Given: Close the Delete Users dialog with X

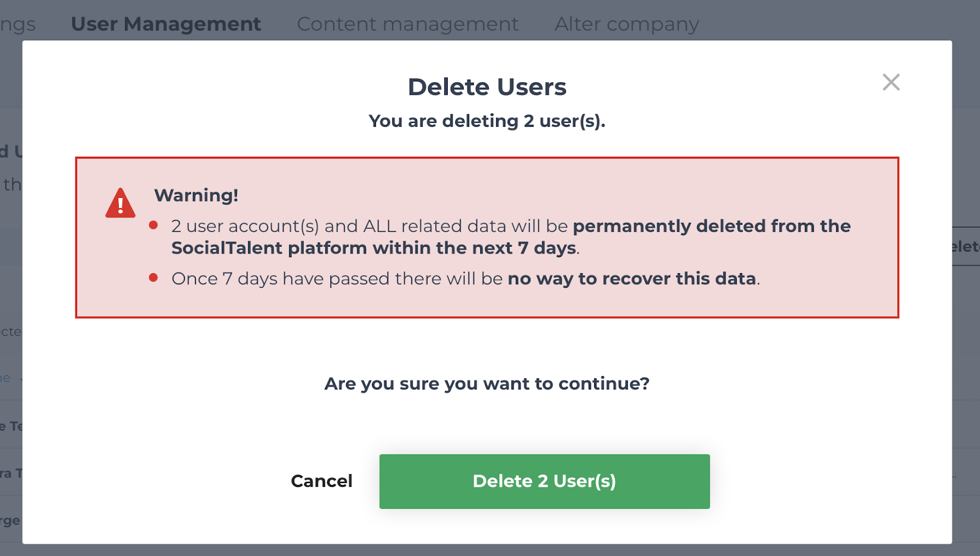Looking at the screenshot, I should [891, 82].
